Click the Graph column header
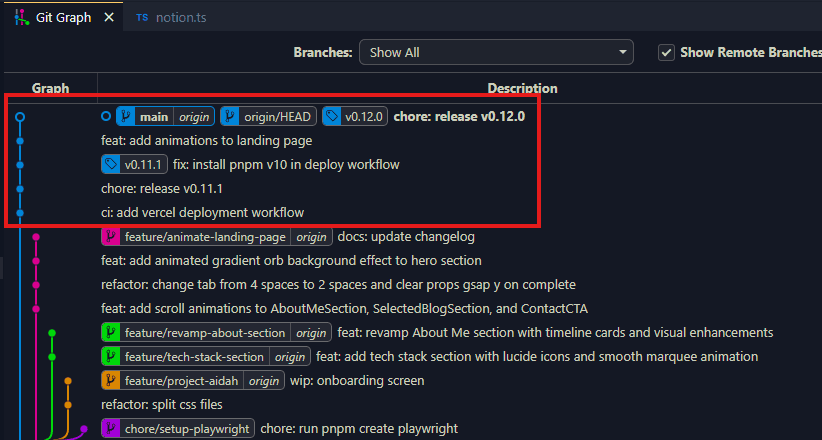The width and height of the screenshot is (822, 440). 50,88
